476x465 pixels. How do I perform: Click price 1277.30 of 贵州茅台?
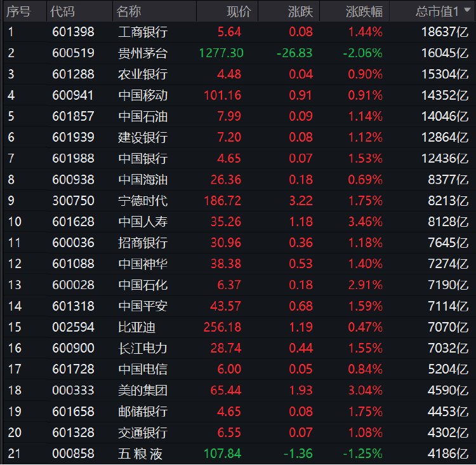pyautogui.click(x=221, y=53)
